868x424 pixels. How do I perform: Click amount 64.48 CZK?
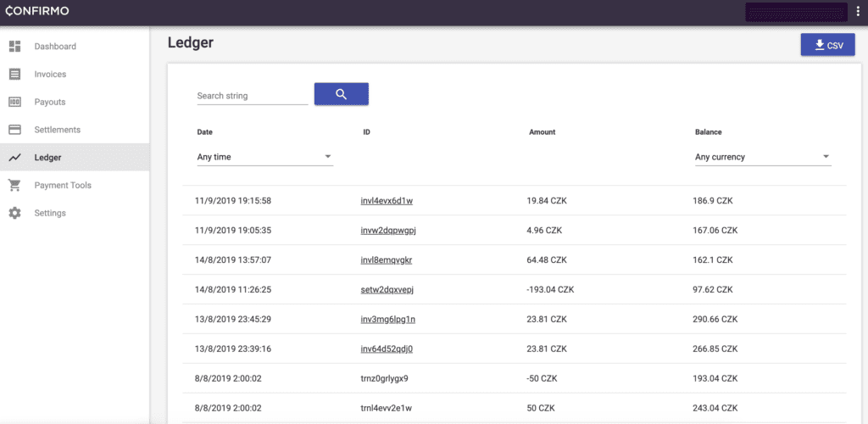[547, 260]
